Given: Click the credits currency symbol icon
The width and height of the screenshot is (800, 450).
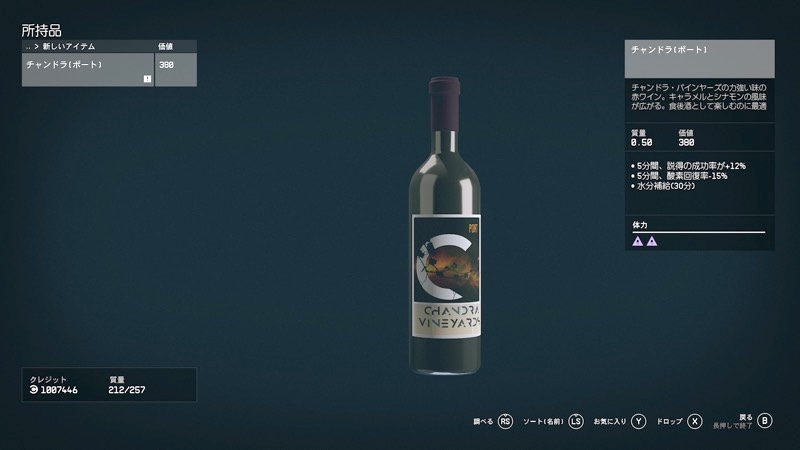Looking at the screenshot, I should pos(34,390).
